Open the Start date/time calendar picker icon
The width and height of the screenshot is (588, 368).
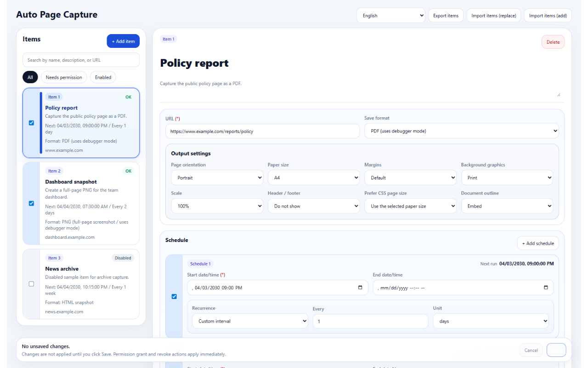coord(360,287)
